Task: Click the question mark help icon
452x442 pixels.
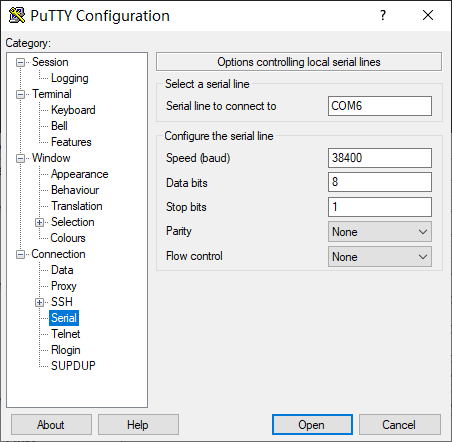Action: coord(383,15)
